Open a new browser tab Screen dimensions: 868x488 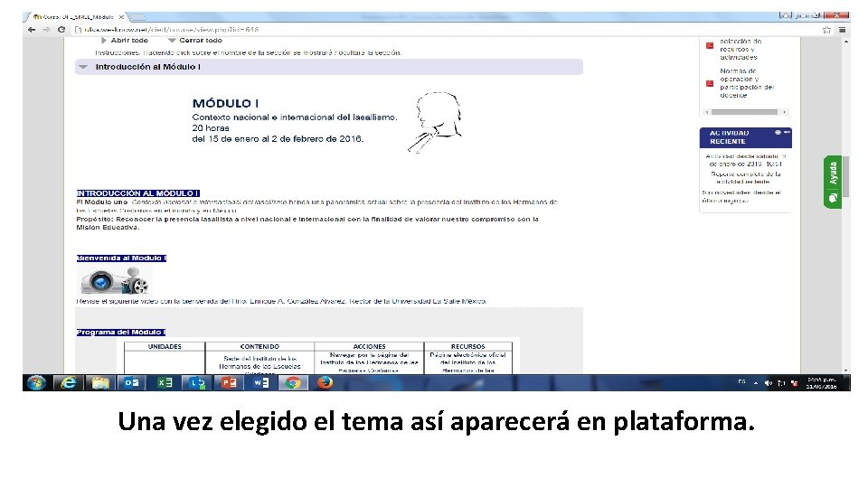coord(137,17)
